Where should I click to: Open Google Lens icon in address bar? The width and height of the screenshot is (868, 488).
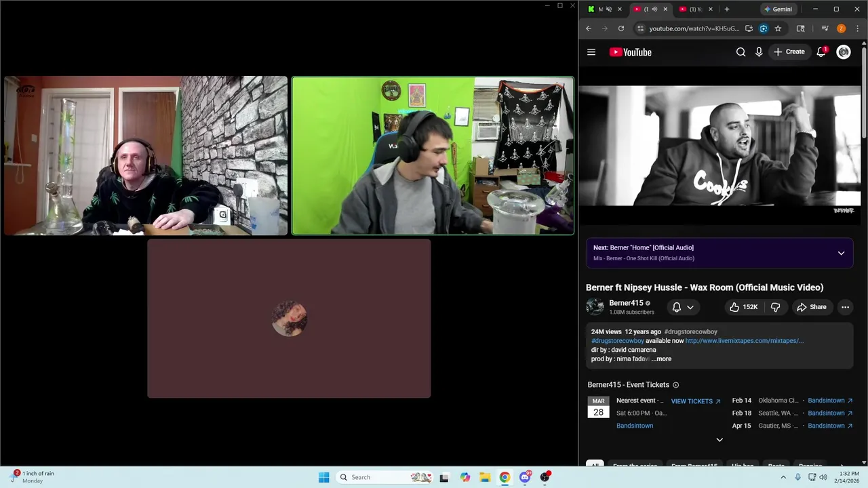[x=764, y=28]
